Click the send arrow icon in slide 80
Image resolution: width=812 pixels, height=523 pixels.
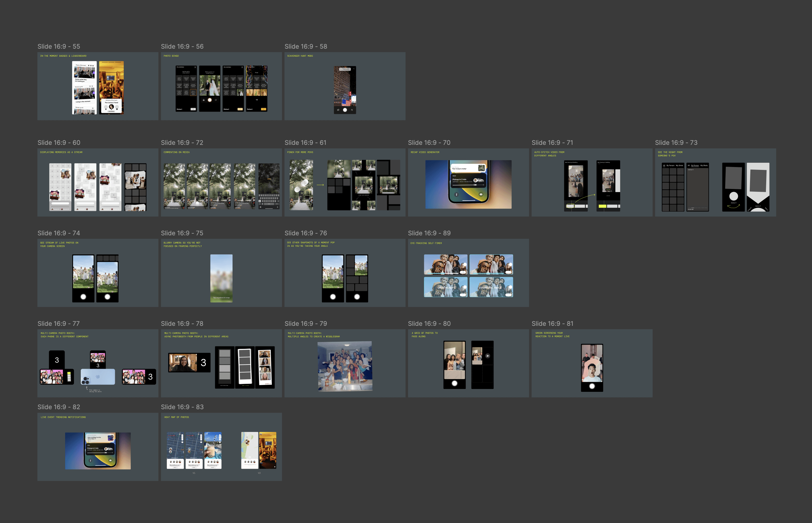click(x=488, y=356)
